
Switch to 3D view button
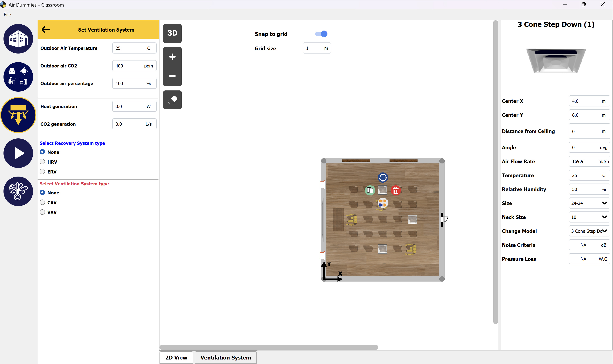(172, 33)
